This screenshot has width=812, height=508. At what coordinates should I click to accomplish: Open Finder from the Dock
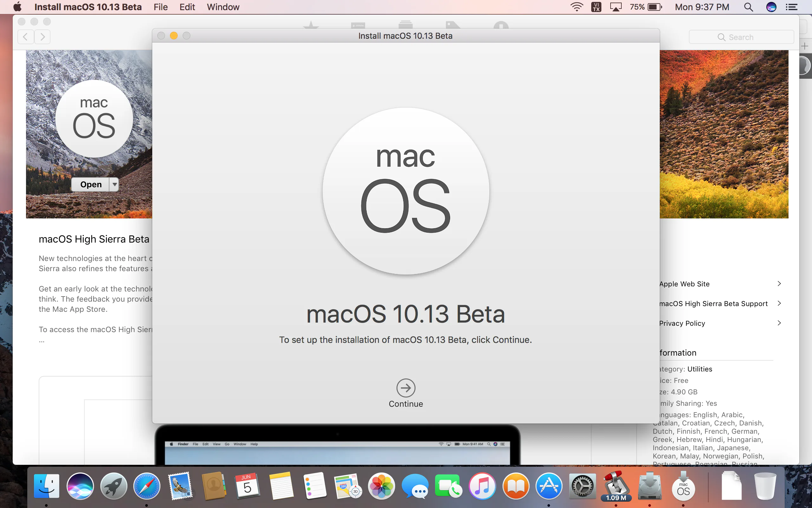click(46, 486)
